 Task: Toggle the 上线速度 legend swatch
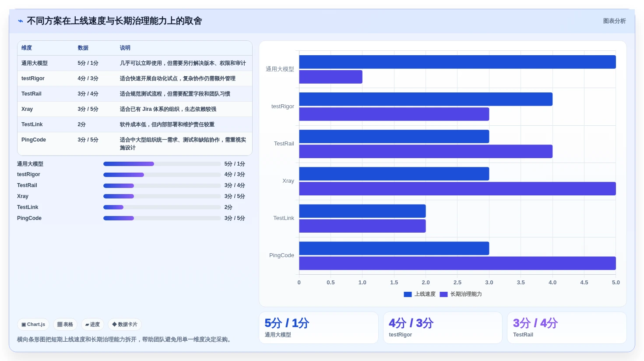pos(408,294)
